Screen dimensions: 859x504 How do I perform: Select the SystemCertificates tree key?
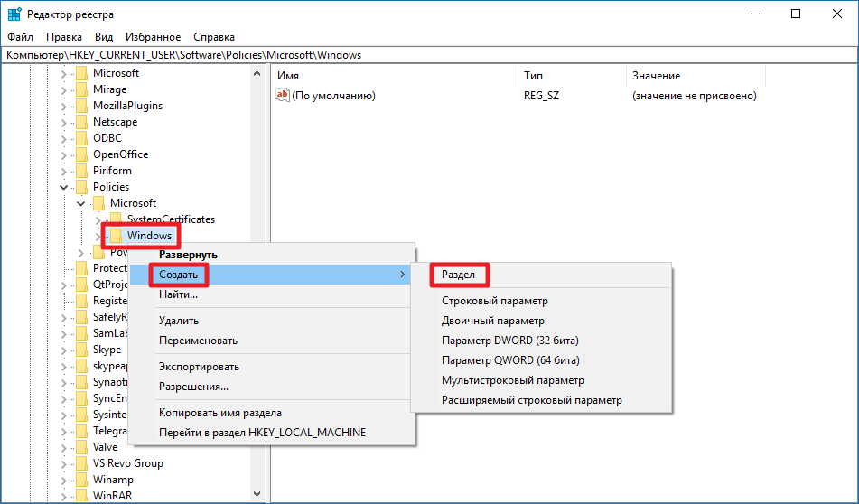point(171,219)
